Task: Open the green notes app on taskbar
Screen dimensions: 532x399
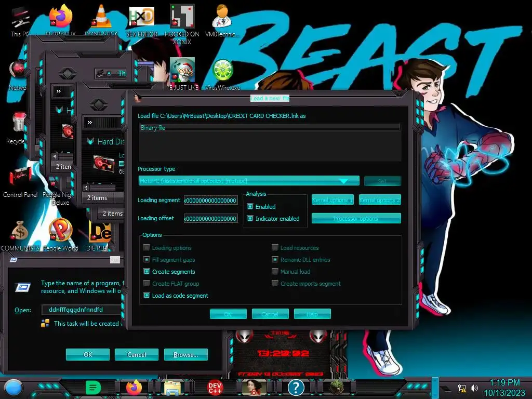Action: [x=93, y=388]
